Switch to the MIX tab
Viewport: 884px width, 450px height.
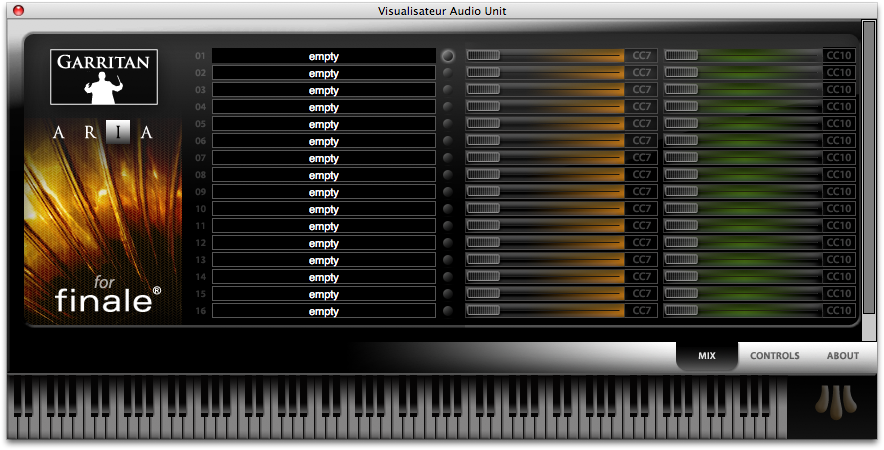point(706,356)
